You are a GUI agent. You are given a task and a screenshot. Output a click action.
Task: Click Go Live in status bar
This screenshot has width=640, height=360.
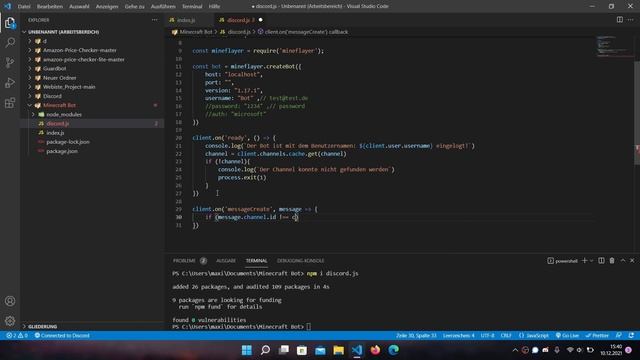[567, 336]
